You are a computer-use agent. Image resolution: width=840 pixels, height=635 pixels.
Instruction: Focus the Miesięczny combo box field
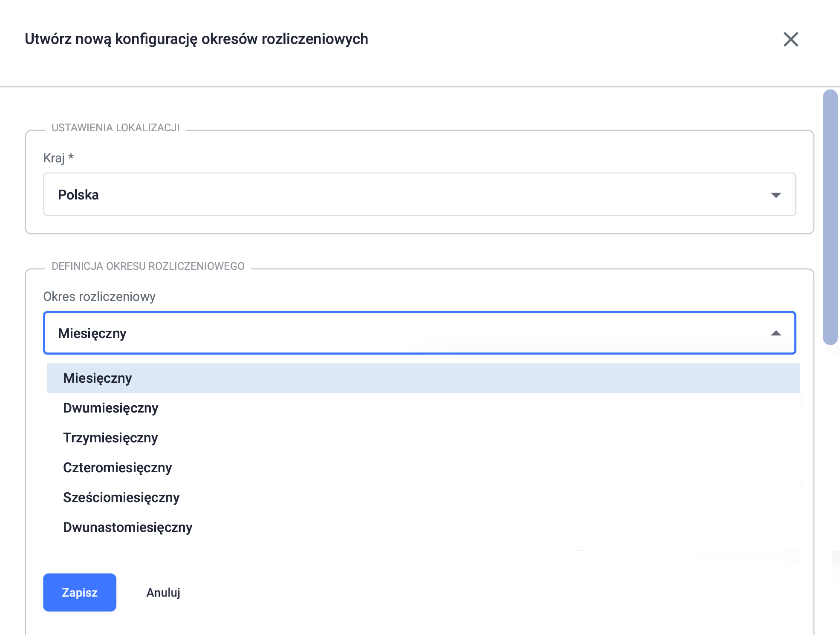point(419,333)
